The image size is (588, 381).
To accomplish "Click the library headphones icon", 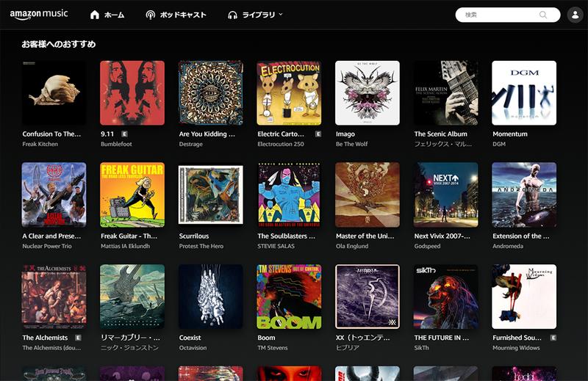I will pyautogui.click(x=232, y=15).
